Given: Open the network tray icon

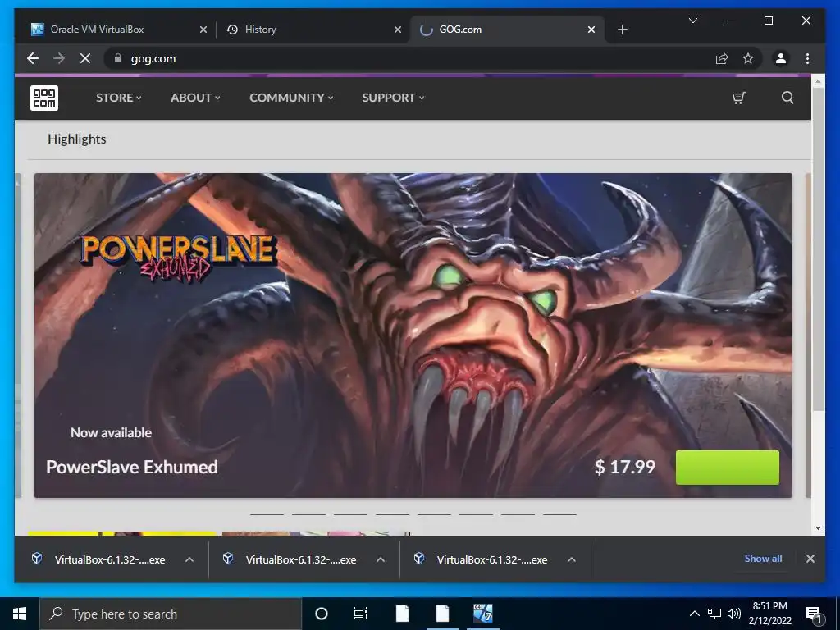Looking at the screenshot, I should 714,614.
